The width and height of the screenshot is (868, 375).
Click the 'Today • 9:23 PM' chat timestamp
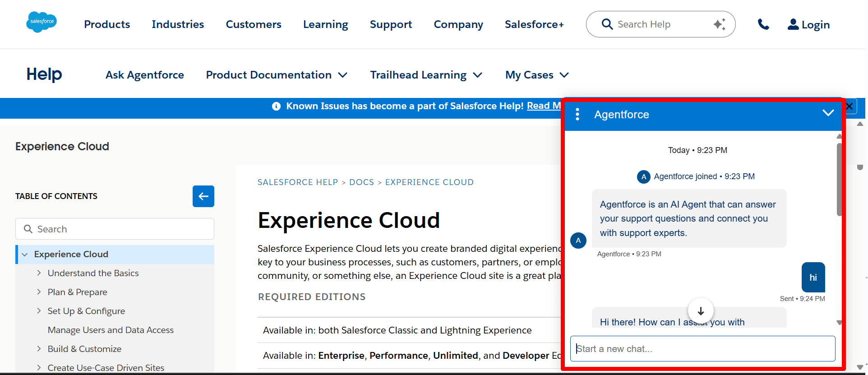click(x=697, y=150)
